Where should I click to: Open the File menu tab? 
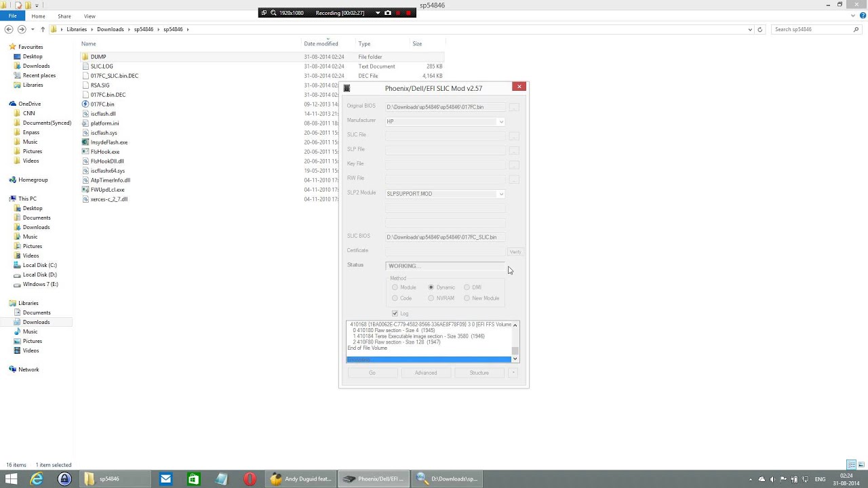coord(12,16)
